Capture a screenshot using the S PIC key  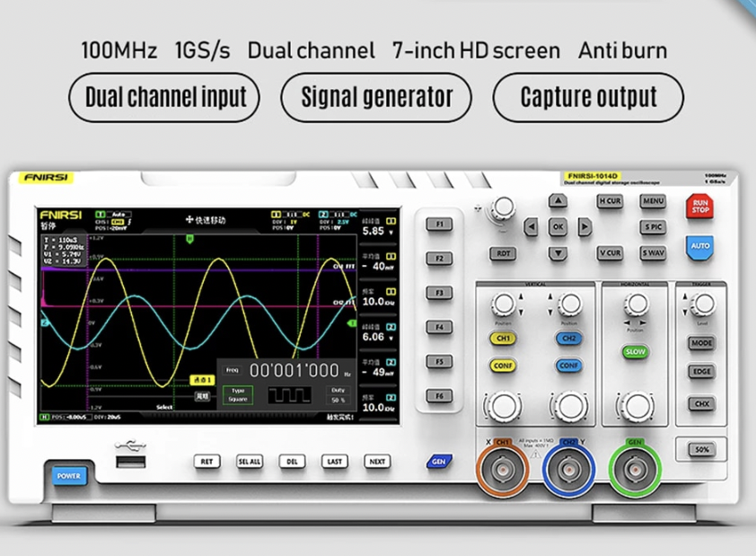coord(651,227)
